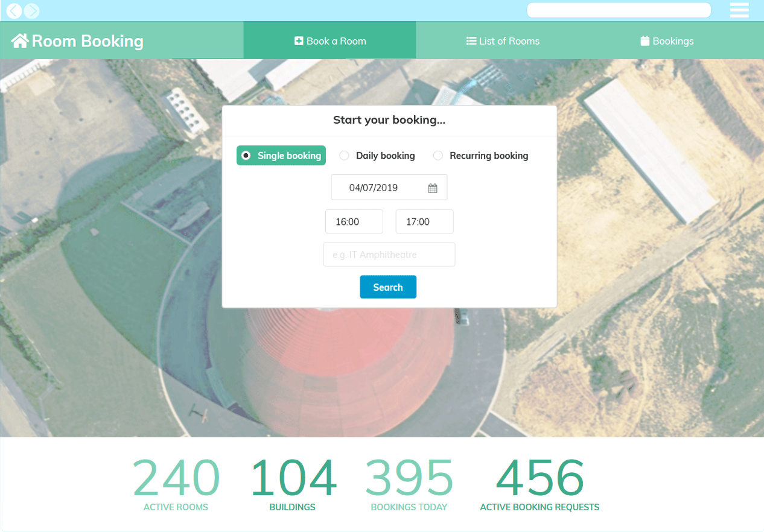The width and height of the screenshot is (764, 532).
Task: Click the Room Booking title link
Action: (x=88, y=41)
